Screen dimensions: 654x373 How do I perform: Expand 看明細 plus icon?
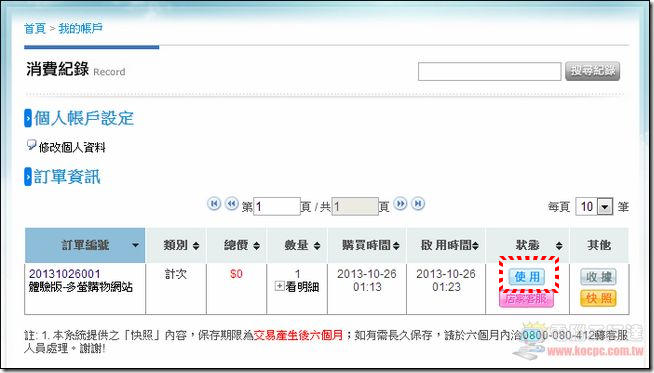pos(279,286)
